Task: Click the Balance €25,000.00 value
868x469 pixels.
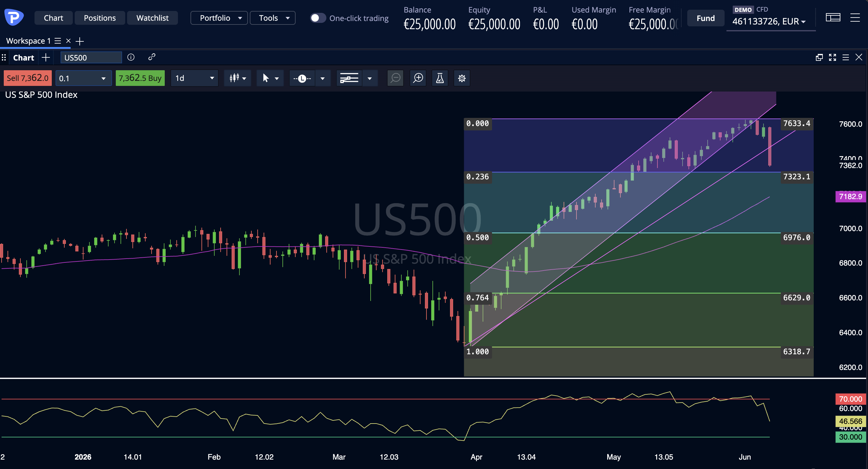Action: (430, 24)
